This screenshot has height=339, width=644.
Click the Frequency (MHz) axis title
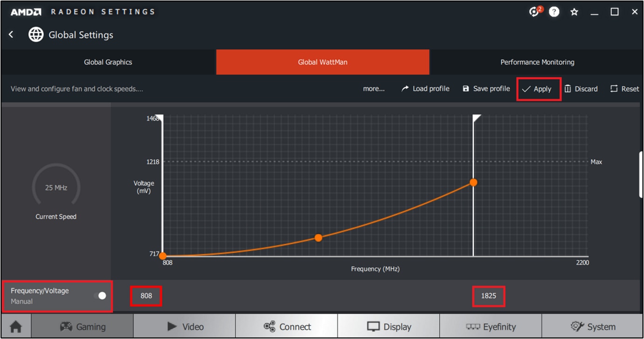[x=375, y=269]
